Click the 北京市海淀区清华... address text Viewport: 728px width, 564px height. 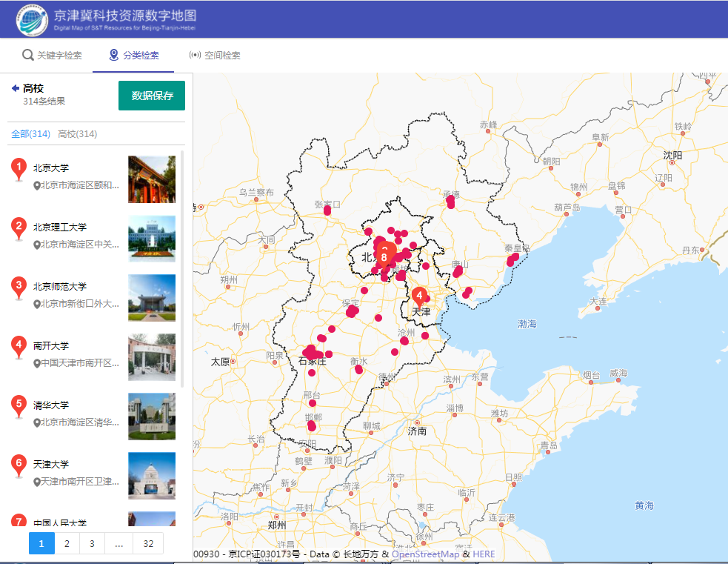pyautogui.click(x=80, y=422)
